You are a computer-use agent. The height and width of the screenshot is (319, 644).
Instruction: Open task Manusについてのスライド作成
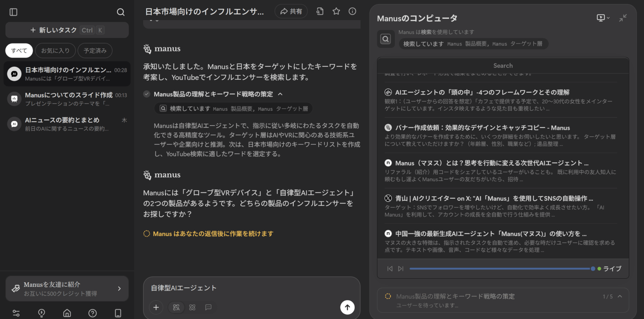(x=67, y=99)
